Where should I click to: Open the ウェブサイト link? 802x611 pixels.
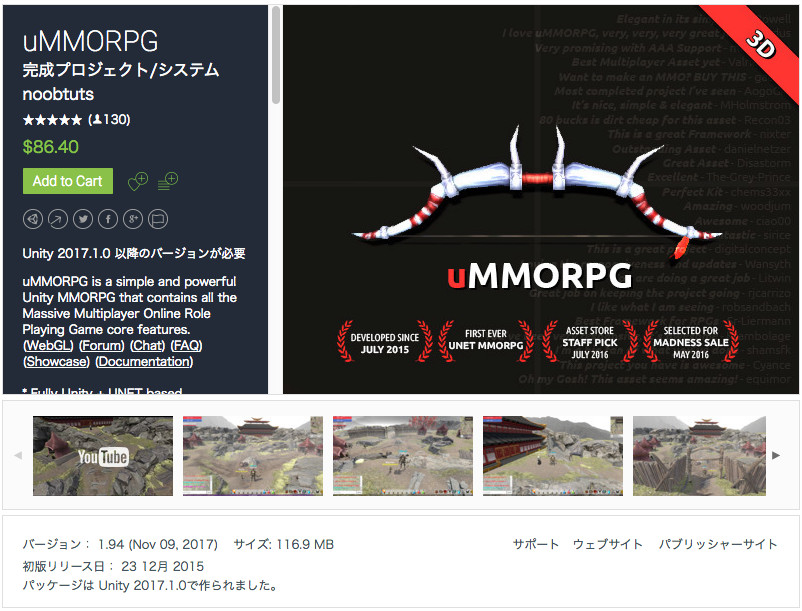[x=608, y=544]
